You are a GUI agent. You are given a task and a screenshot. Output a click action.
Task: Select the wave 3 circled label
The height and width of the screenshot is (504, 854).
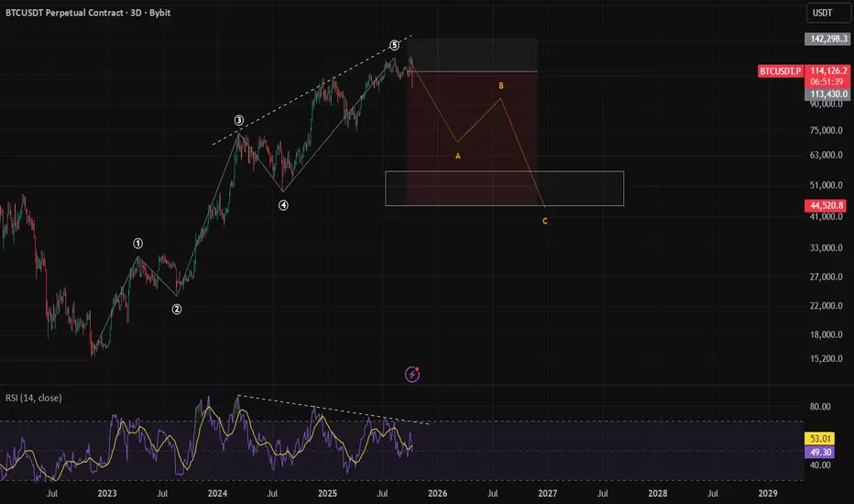tap(238, 120)
